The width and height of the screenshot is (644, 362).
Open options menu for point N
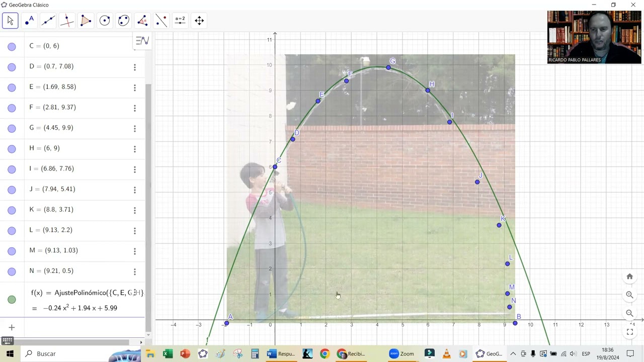134,271
